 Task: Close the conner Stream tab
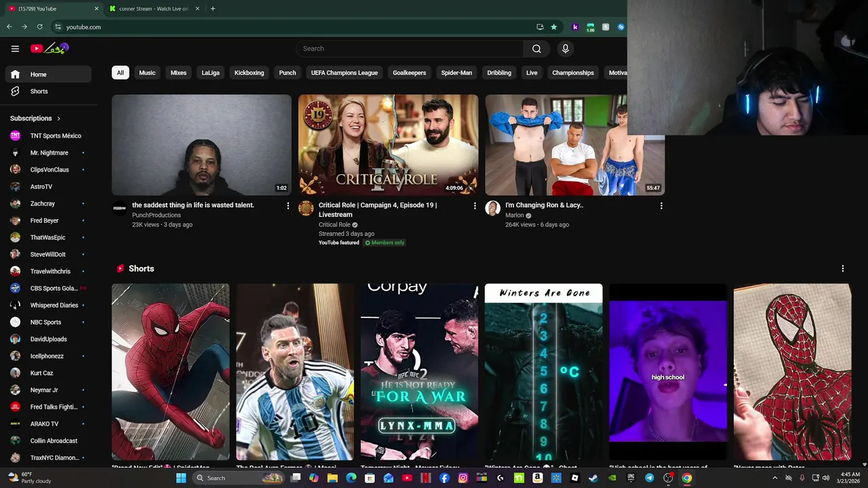[197, 9]
